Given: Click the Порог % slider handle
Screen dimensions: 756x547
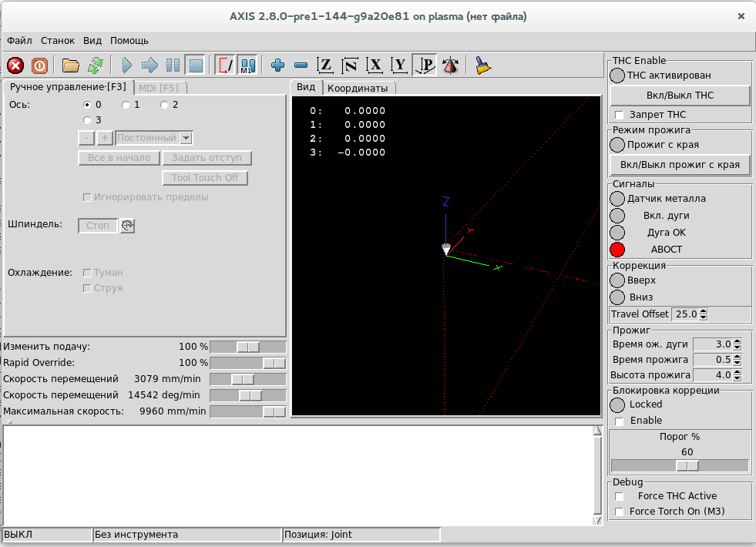Looking at the screenshot, I should (x=687, y=465).
